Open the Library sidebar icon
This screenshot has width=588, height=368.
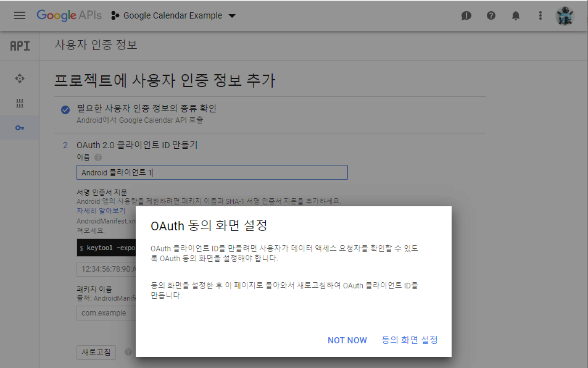pyautogui.click(x=20, y=103)
